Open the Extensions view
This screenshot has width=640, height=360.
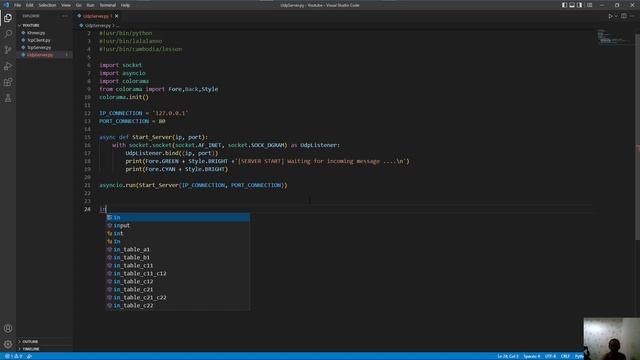pyautogui.click(x=8, y=82)
